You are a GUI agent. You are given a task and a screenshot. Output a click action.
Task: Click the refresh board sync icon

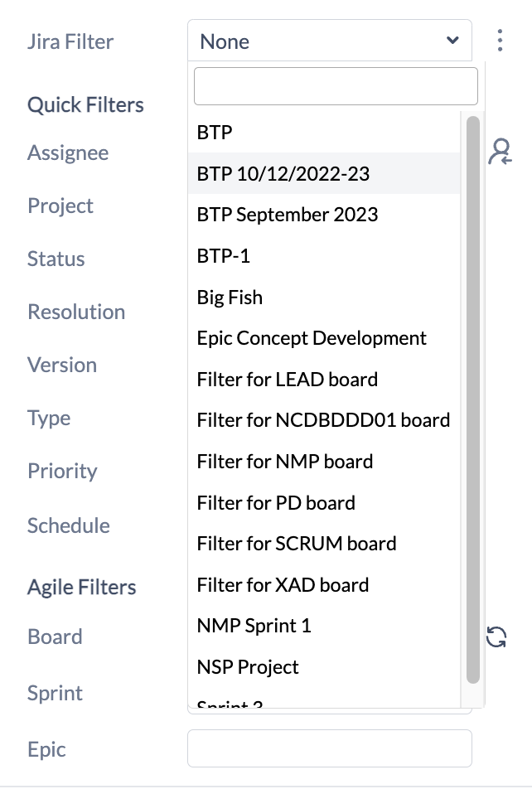[x=496, y=637]
